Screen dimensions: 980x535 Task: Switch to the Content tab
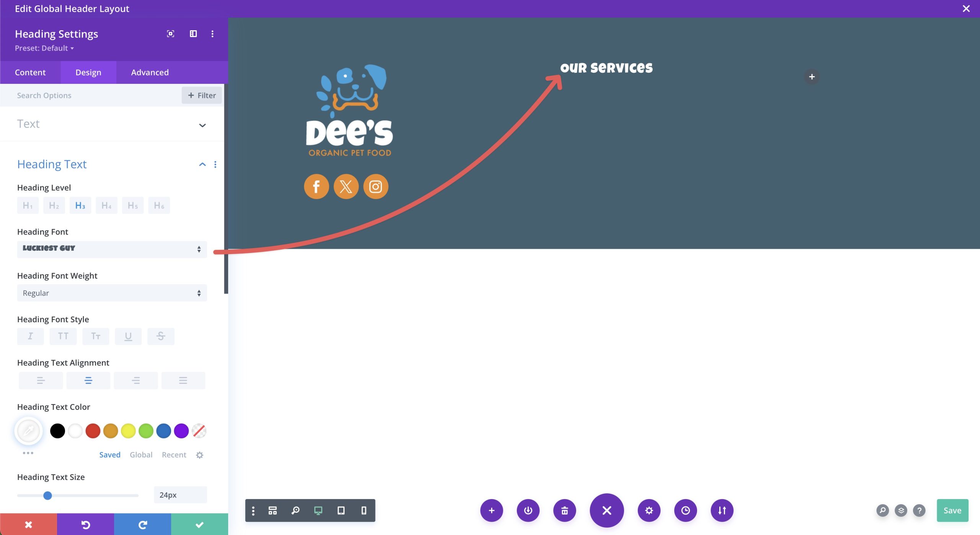click(x=30, y=72)
